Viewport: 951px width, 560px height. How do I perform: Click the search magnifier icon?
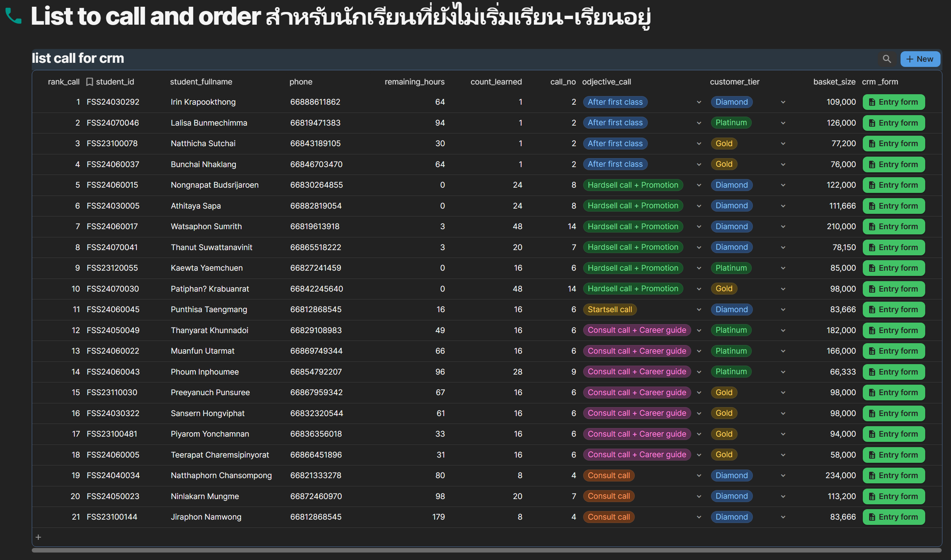click(x=886, y=59)
